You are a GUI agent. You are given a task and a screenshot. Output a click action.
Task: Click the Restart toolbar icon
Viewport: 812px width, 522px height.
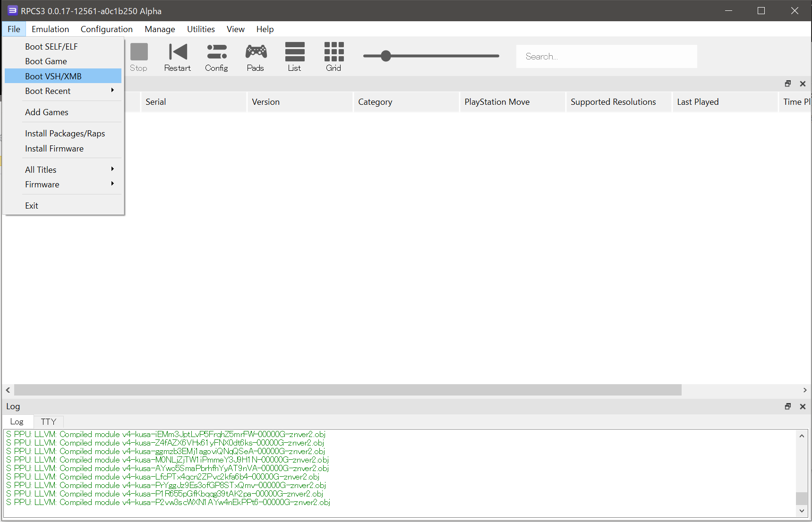click(178, 57)
